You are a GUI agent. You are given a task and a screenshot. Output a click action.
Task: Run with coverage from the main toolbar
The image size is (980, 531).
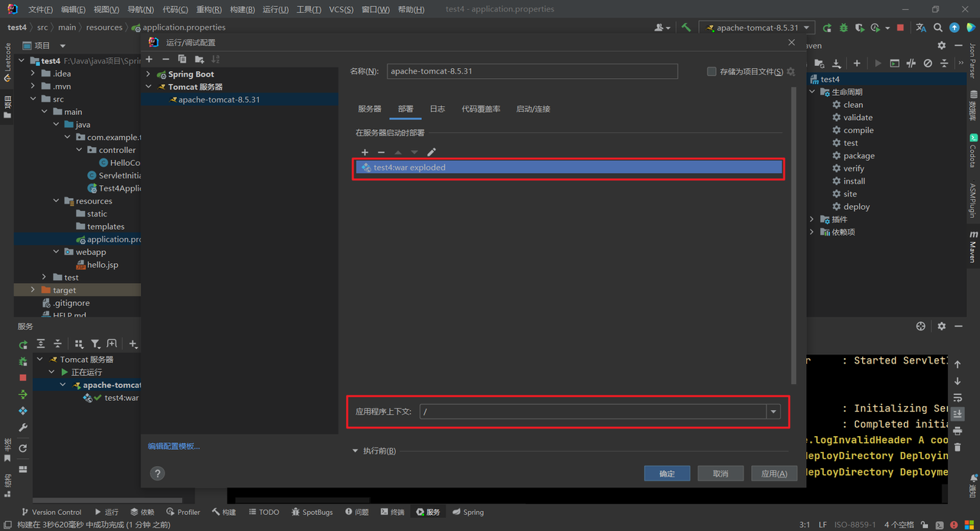pyautogui.click(x=859, y=28)
